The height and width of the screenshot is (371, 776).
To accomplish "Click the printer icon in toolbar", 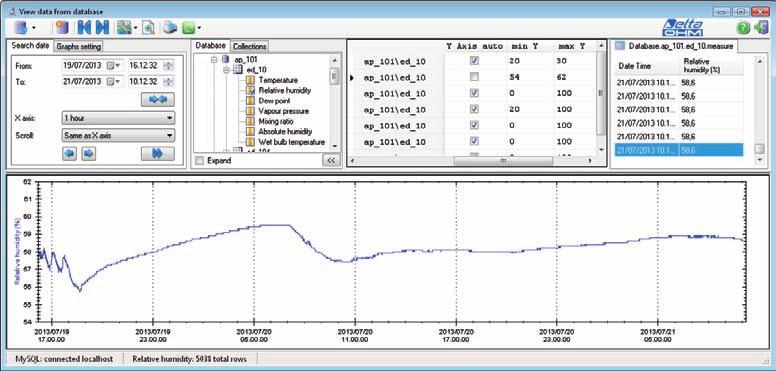I will (x=169, y=28).
